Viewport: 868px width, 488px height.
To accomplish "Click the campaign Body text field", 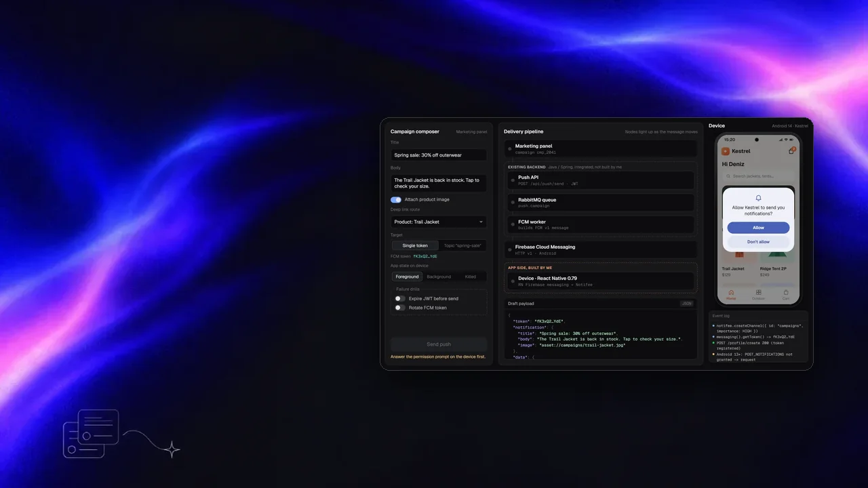I will (x=439, y=183).
